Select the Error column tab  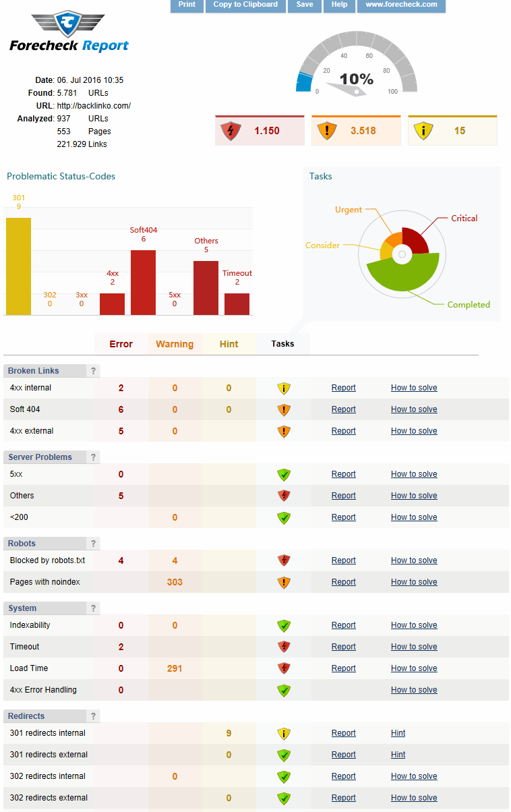click(121, 344)
